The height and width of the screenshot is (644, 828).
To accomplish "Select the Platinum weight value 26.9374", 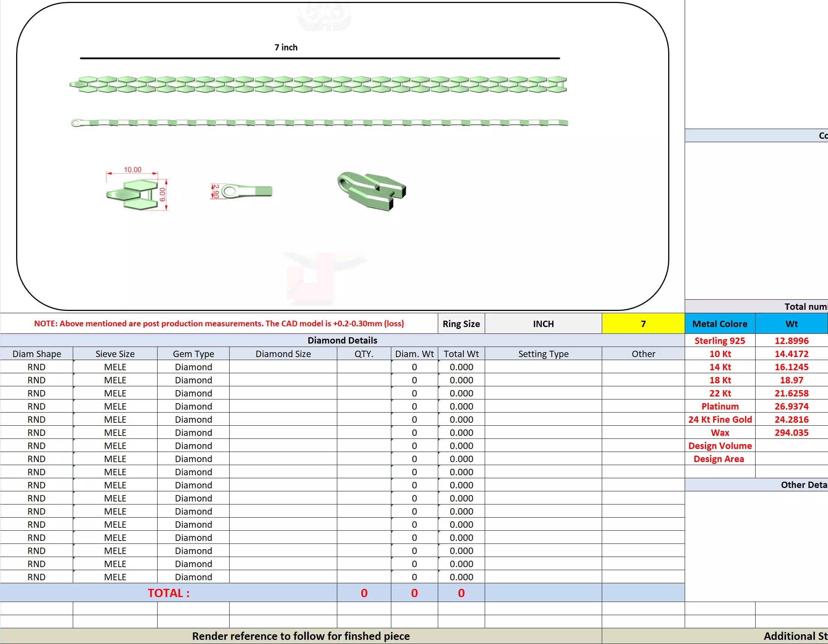I will pos(791,406).
